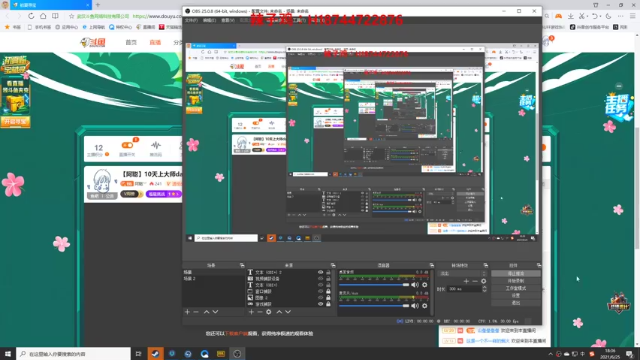Select 场景 2 in Scenes list
The image size is (640, 360).
213,278
